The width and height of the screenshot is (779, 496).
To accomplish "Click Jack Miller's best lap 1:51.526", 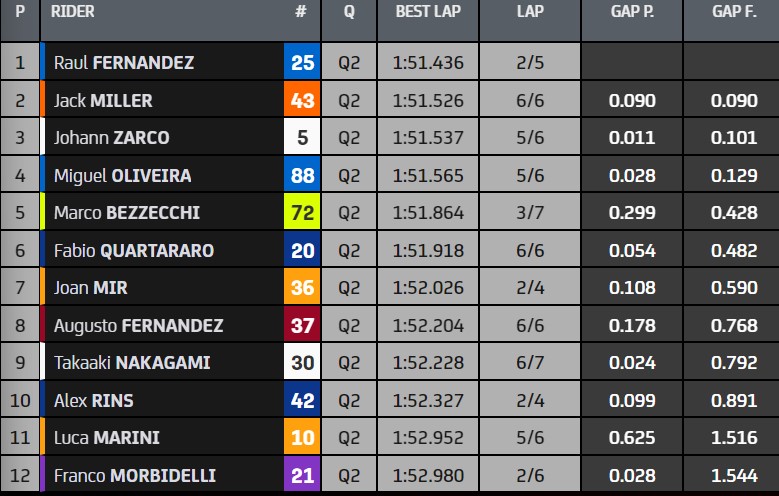I will (428, 101).
